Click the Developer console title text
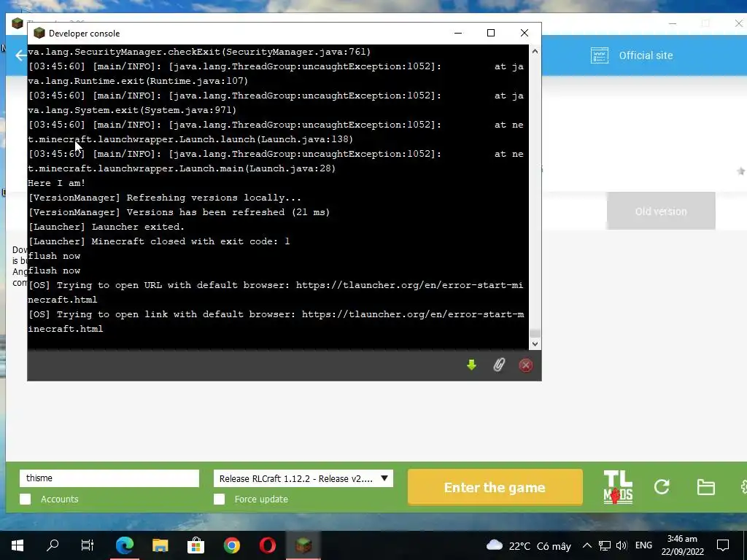The height and width of the screenshot is (560, 747). tap(85, 34)
